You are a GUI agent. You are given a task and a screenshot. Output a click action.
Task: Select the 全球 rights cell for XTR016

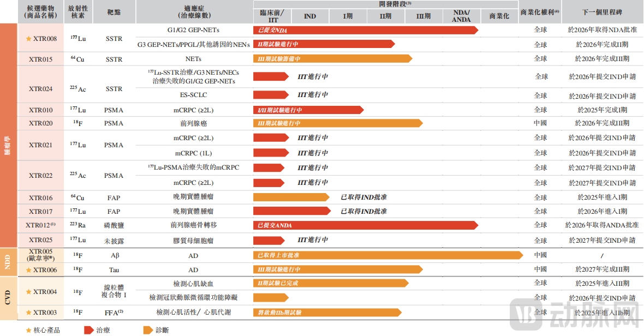(x=540, y=197)
